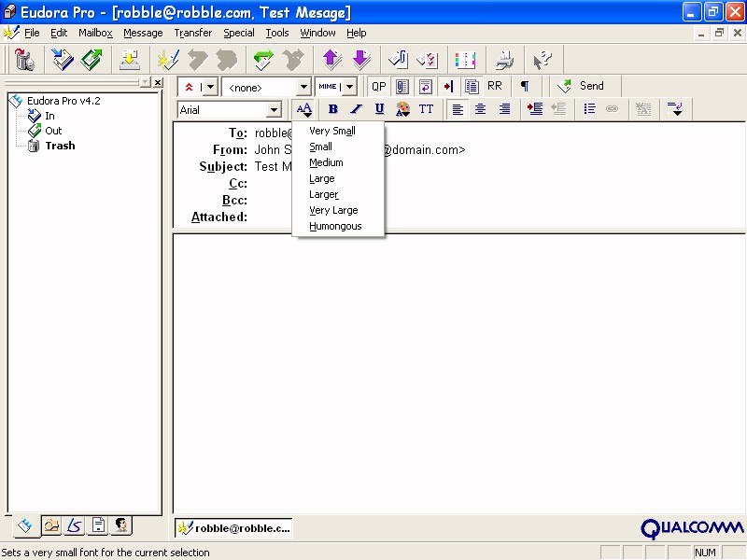Viewport: 747px width, 560px height.
Task: Click the Delete Message trash icon
Action: coord(24,60)
